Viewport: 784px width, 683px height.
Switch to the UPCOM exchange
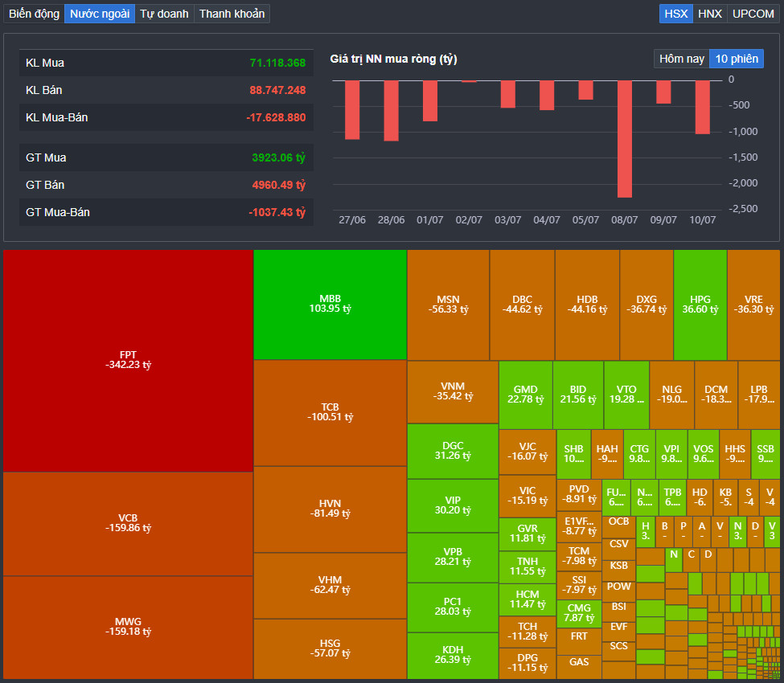753,14
